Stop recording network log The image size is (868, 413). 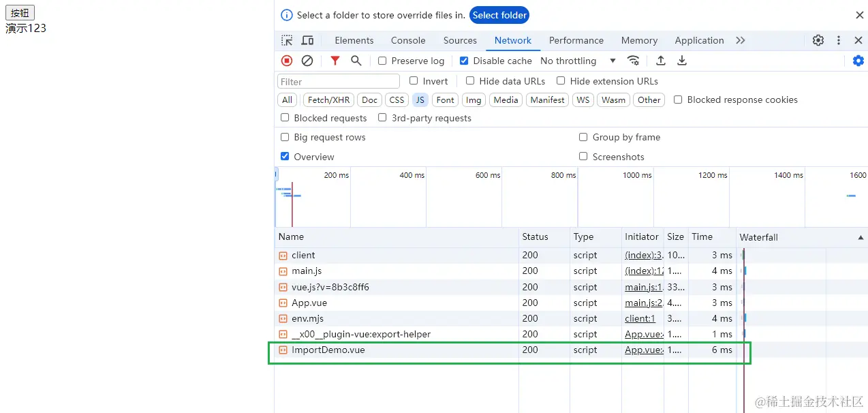[x=287, y=61]
